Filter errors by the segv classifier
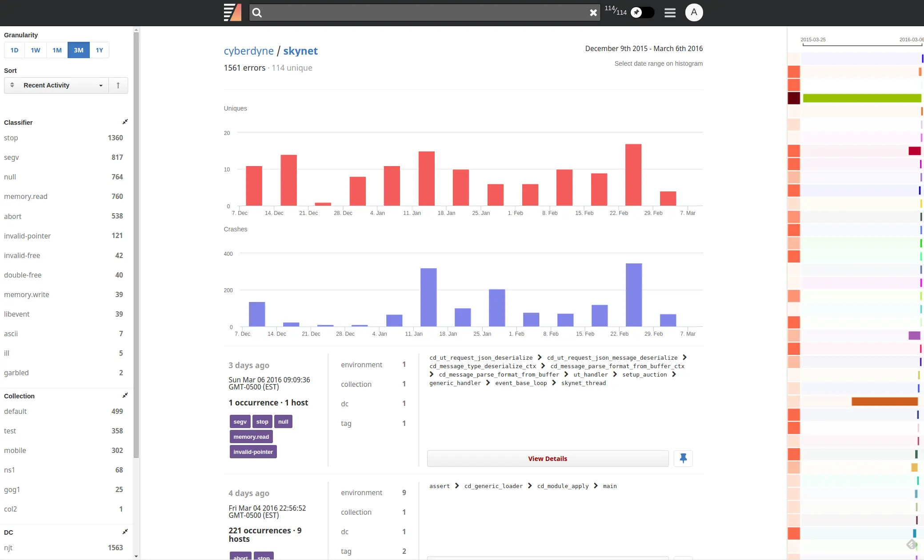 (x=12, y=157)
